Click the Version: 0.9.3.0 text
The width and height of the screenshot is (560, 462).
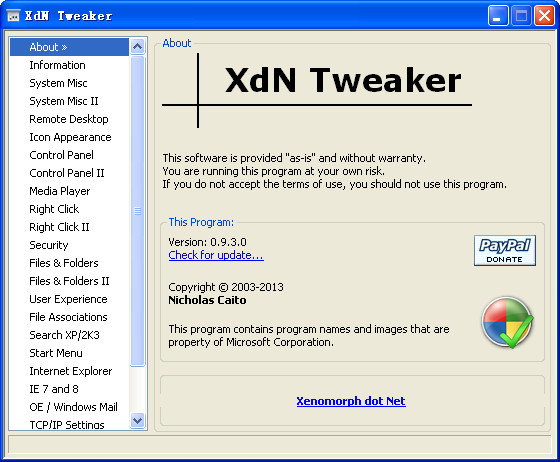[207, 242]
